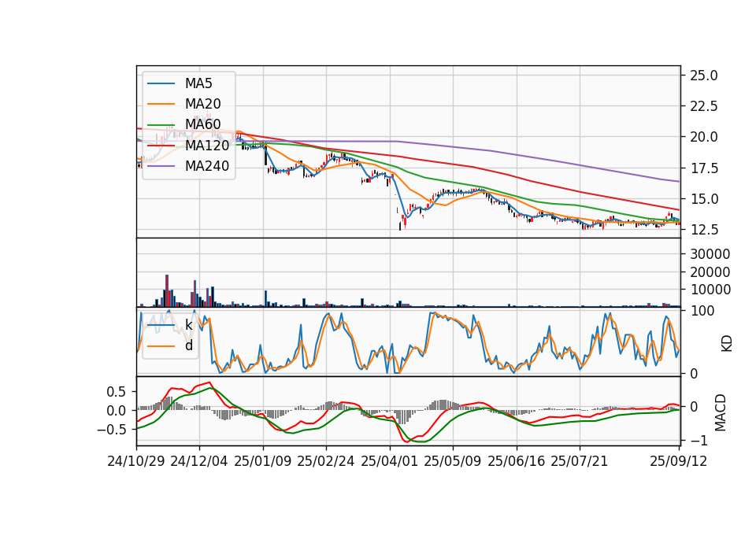Click the 25/01/09 date axis label
Image resolution: width=756 pixels, height=543 pixels.
263,461
